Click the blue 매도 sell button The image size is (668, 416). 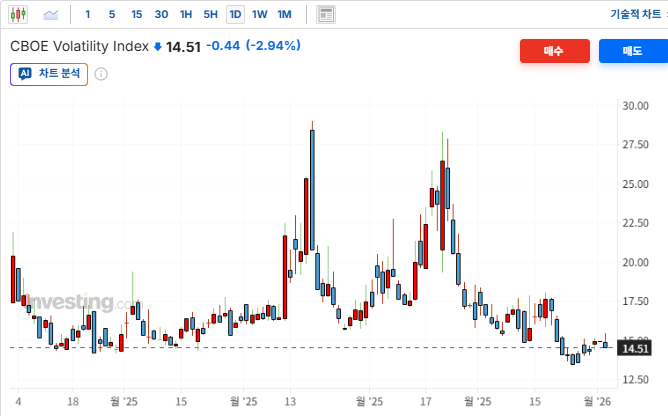[x=633, y=51]
